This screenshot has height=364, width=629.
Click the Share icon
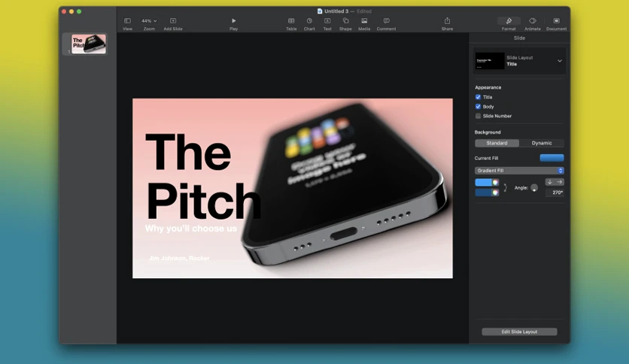(x=447, y=20)
